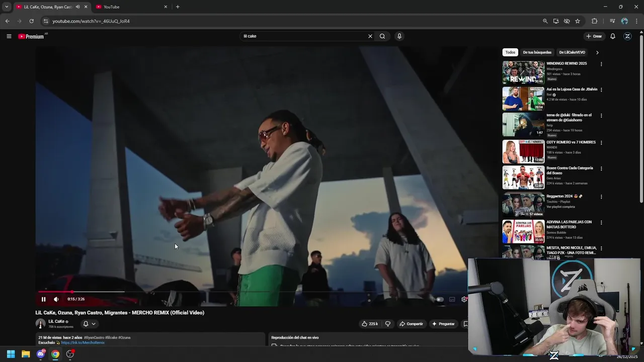The width and height of the screenshot is (644, 362).
Task: Like the video showing 225 k
Action: pyautogui.click(x=370, y=324)
